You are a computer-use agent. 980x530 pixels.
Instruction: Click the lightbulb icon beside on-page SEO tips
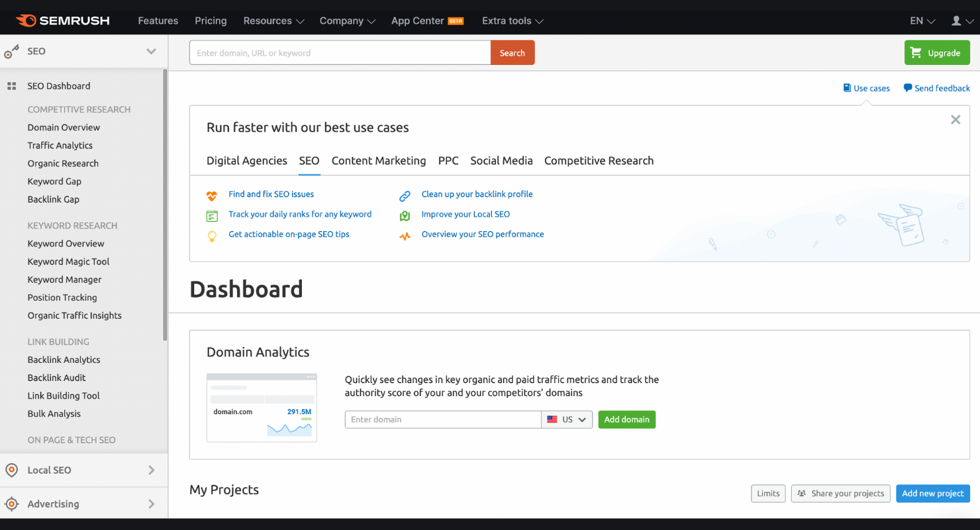click(x=212, y=236)
